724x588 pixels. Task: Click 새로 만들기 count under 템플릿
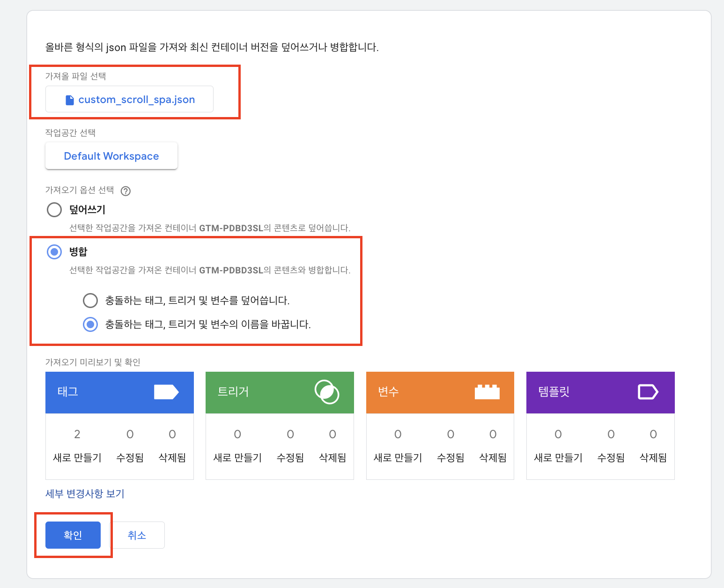point(558,434)
